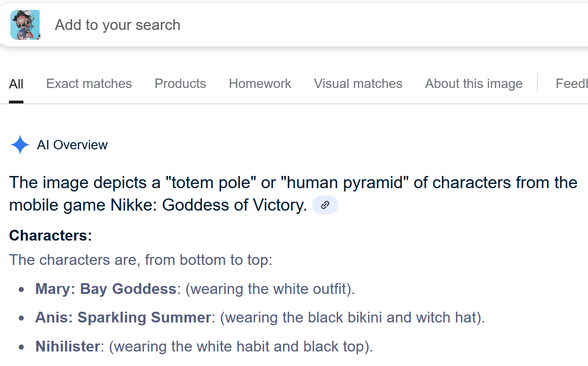Switch to the Exact matches tab
The height and width of the screenshot is (366, 588).
[x=89, y=84]
